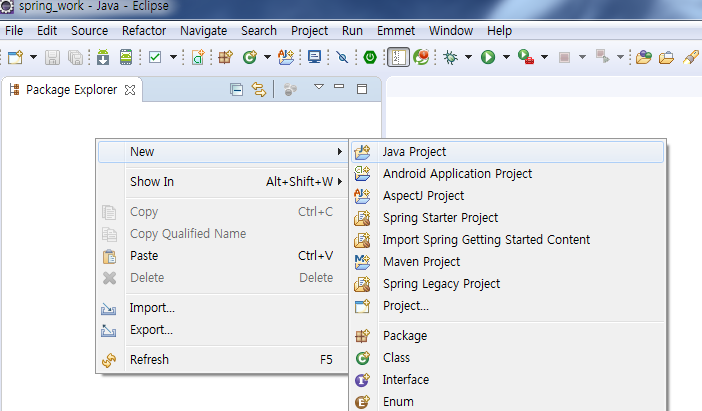Select the Package Explorer tab
Image resolution: width=702 pixels, height=411 pixels.
(x=72, y=90)
